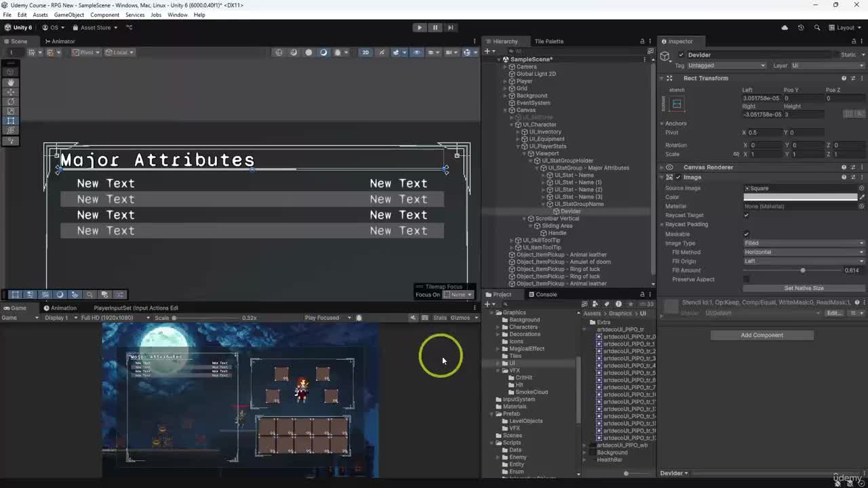Select the Transform tool
Screen dimensions: 868x488
point(11,129)
